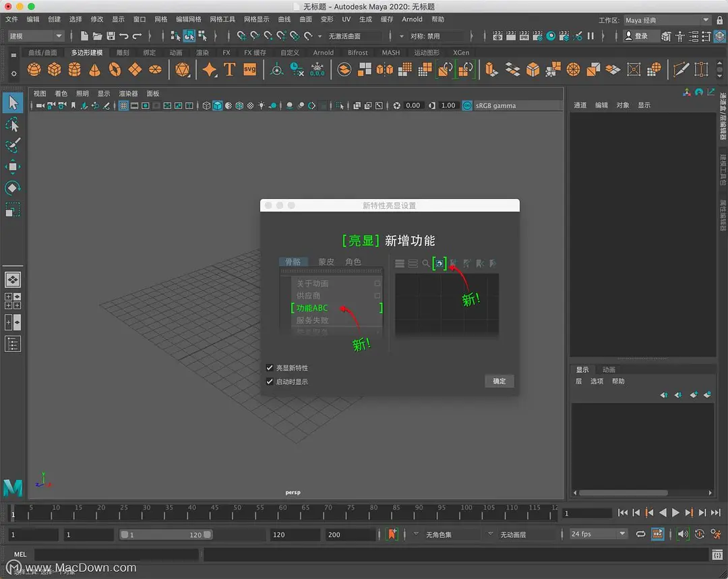Click the 确定 button in dialog

coord(499,382)
